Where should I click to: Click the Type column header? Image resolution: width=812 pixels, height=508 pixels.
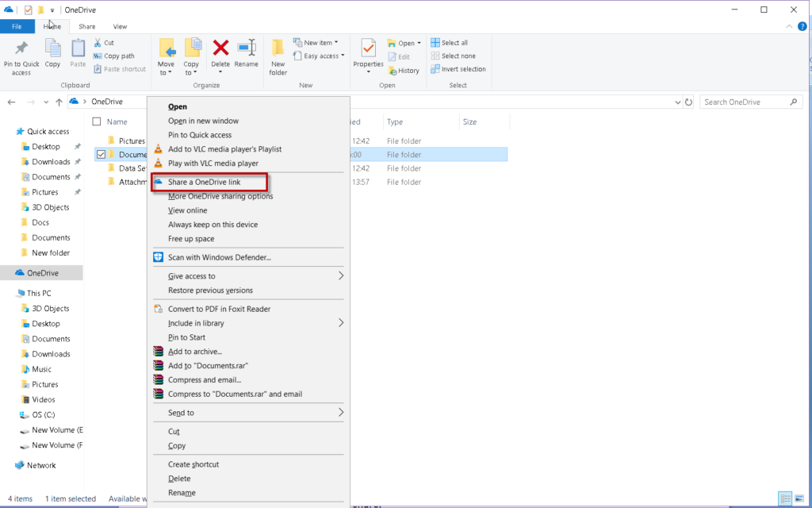click(x=395, y=121)
